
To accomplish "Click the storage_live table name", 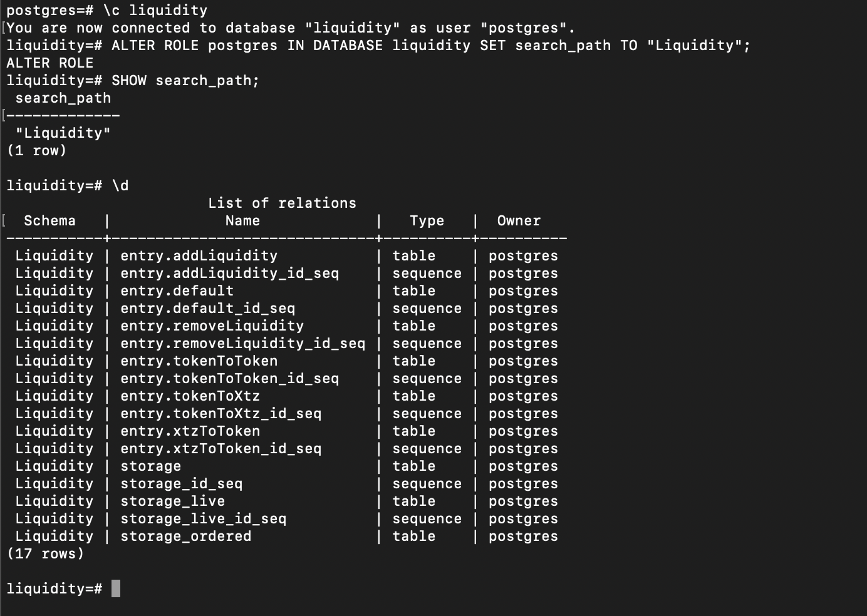I will pyautogui.click(x=172, y=501).
